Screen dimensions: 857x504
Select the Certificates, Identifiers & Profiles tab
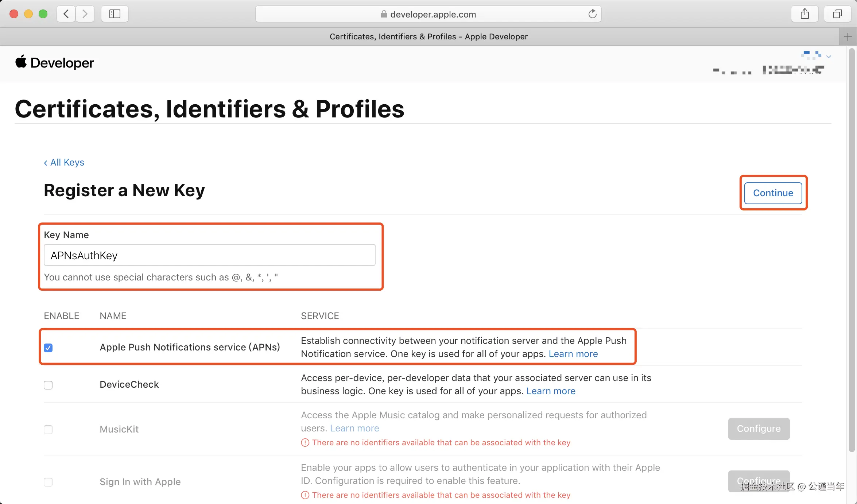(x=428, y=37)
